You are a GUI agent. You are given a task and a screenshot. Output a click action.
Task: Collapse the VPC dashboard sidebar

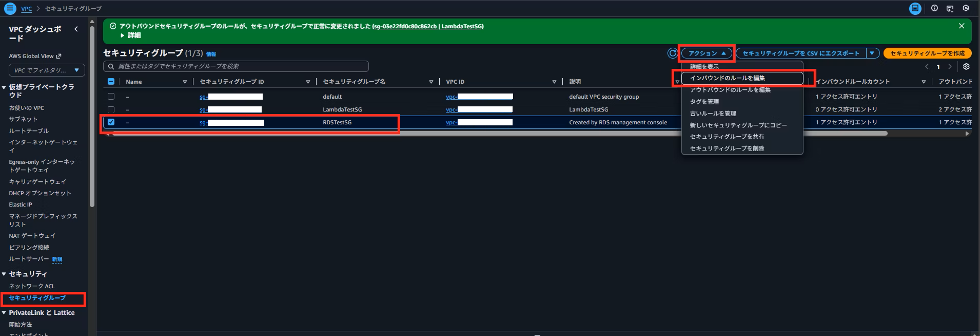76,29
